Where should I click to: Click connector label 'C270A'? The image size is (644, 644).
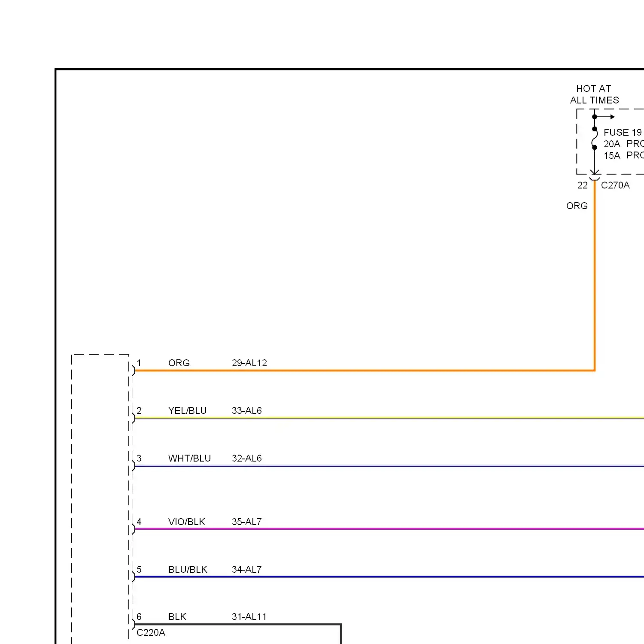tap(615, 185)
